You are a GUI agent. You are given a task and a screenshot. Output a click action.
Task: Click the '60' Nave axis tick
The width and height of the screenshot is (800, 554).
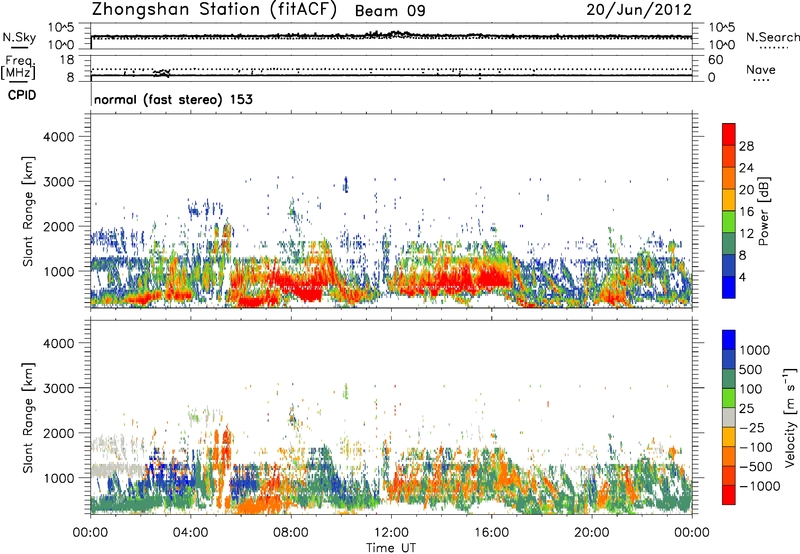point(715,60)
